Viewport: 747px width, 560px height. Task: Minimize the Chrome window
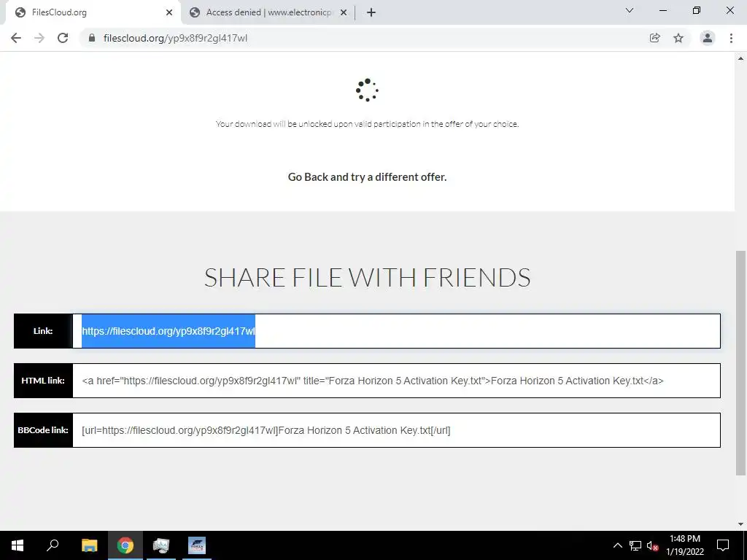click(663, 10)
